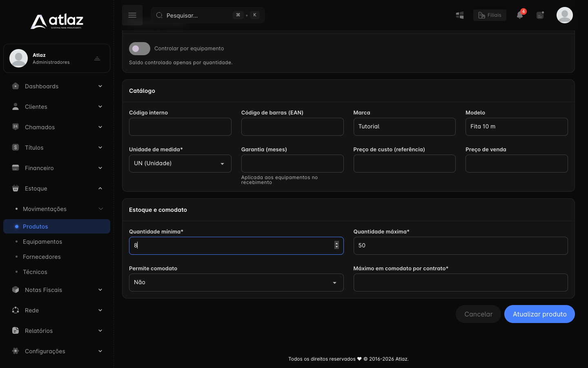Open the Filiais button
This screenshot has height=368, width=588.
tap(490, 15)
